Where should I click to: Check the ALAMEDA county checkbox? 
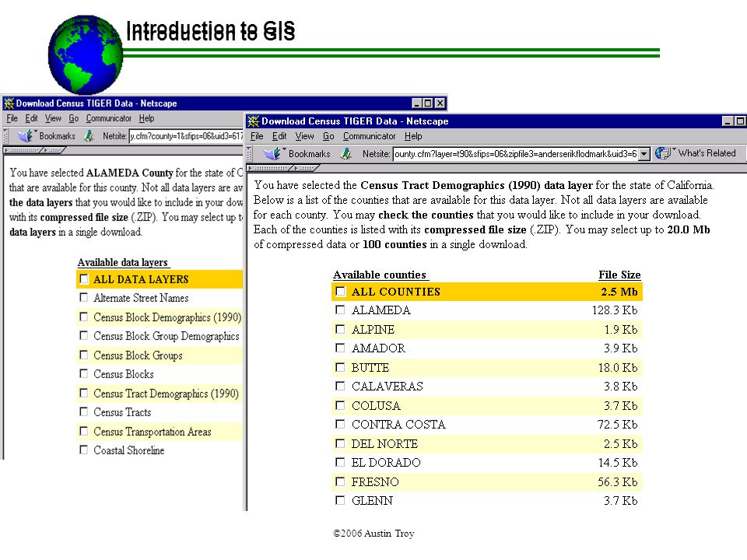pyautogui.click(x=340, y=310)
